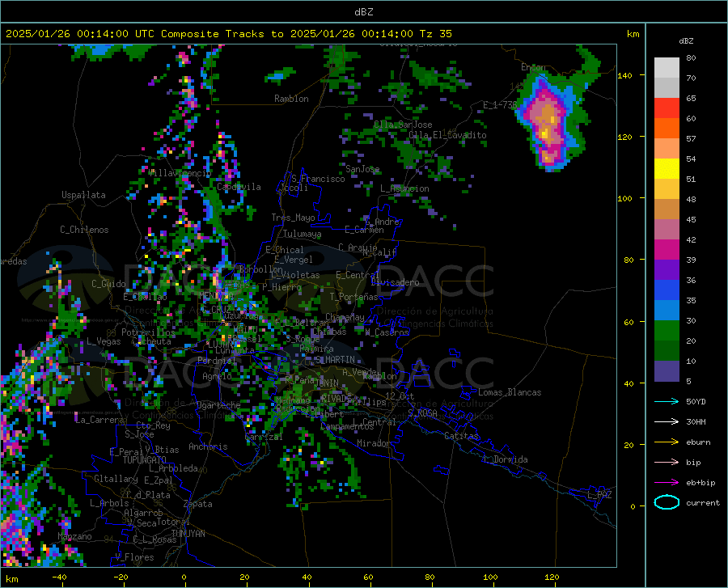Select the 'Ugarteche' map label
The width and height of the screenshot is (728, 588).
coord(218,404)
